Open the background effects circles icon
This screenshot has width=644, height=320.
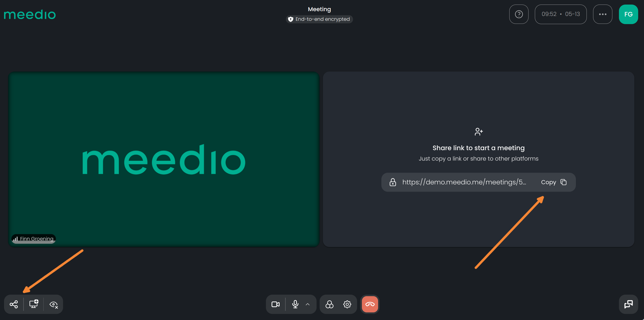click(329, 304)
